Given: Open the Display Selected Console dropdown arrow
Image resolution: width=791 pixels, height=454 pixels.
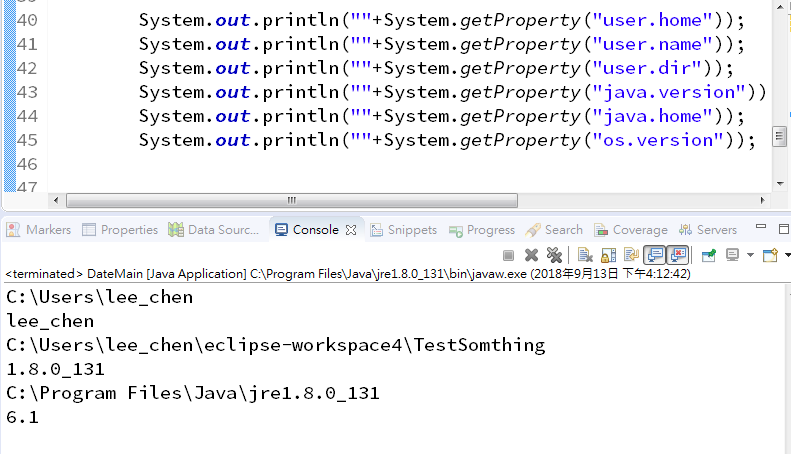Looking at the screenshot, I should 750,255.
